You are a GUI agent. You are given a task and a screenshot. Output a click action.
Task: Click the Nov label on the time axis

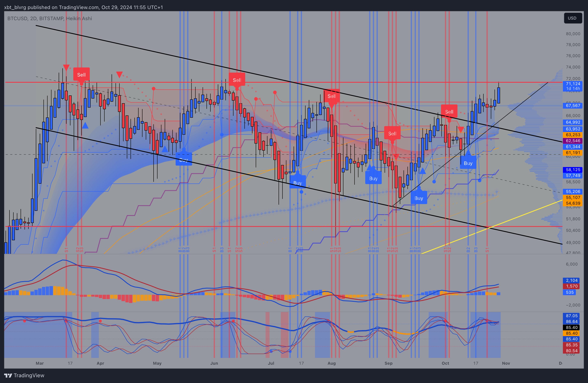[x=506, y=363]
